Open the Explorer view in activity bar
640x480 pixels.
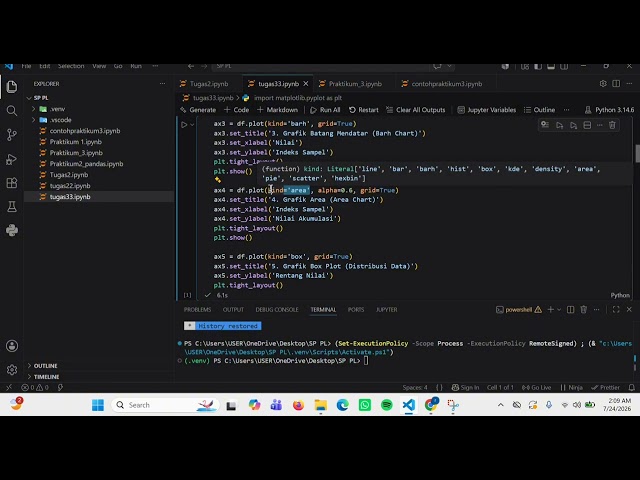(12, 87)
